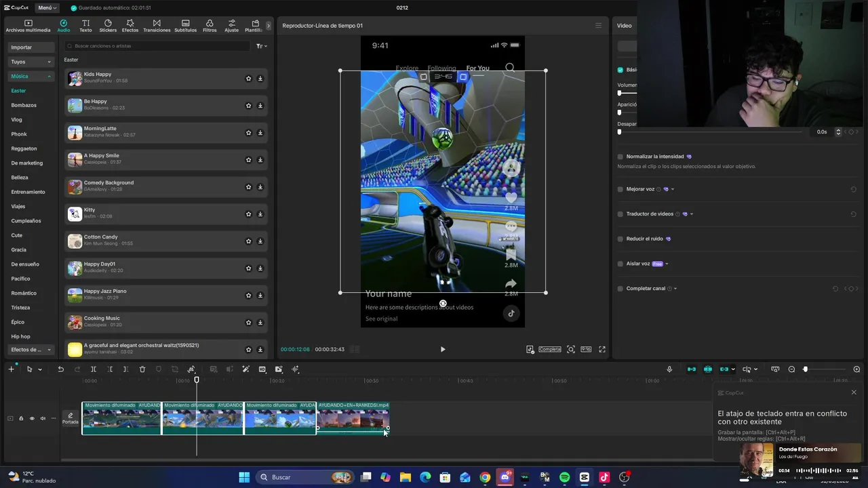Image resolution: width=868 pixels, height=488 pixels.
Task: Expand the Aislar voz options arrow
Action: pos(667,264)
